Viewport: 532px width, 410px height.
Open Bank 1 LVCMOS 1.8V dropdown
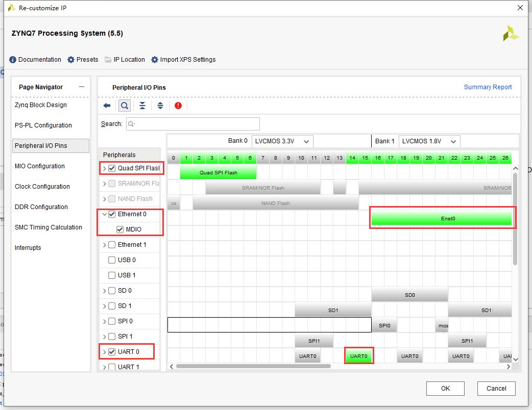[429, 141]
